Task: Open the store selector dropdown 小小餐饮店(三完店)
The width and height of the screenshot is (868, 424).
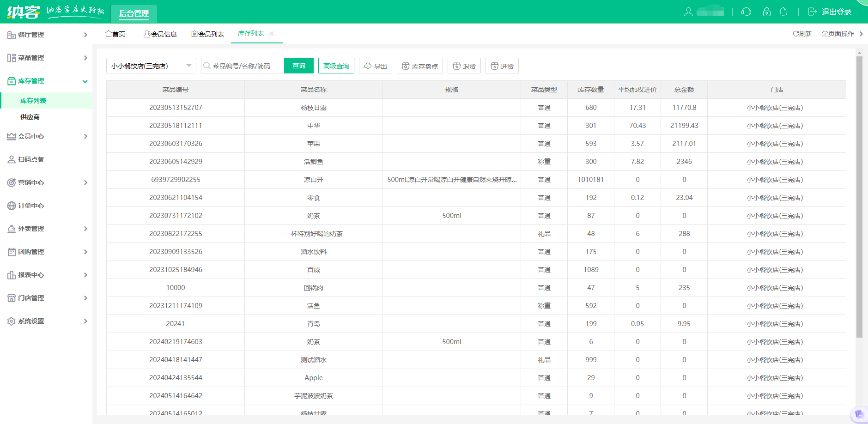Action: click(151, 66)
